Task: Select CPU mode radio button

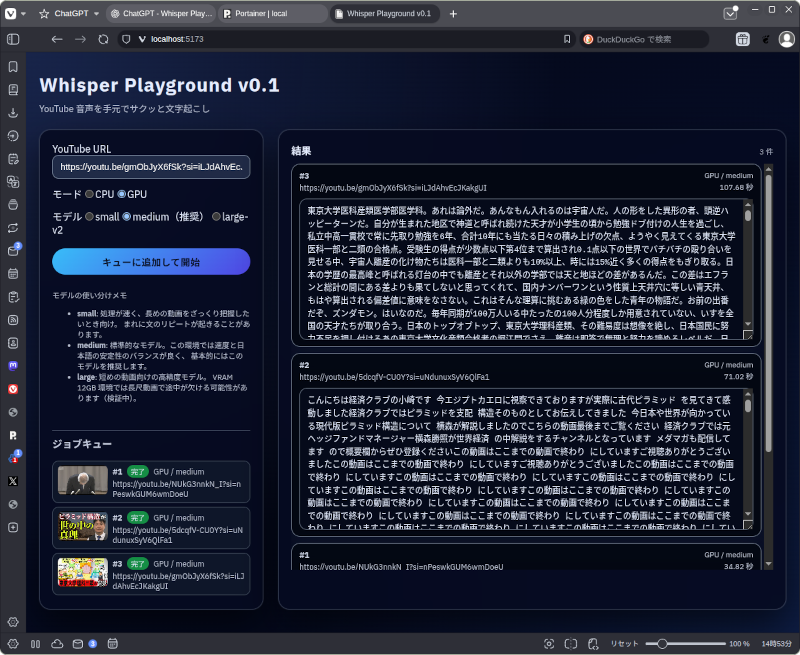Action: point(90,194)
